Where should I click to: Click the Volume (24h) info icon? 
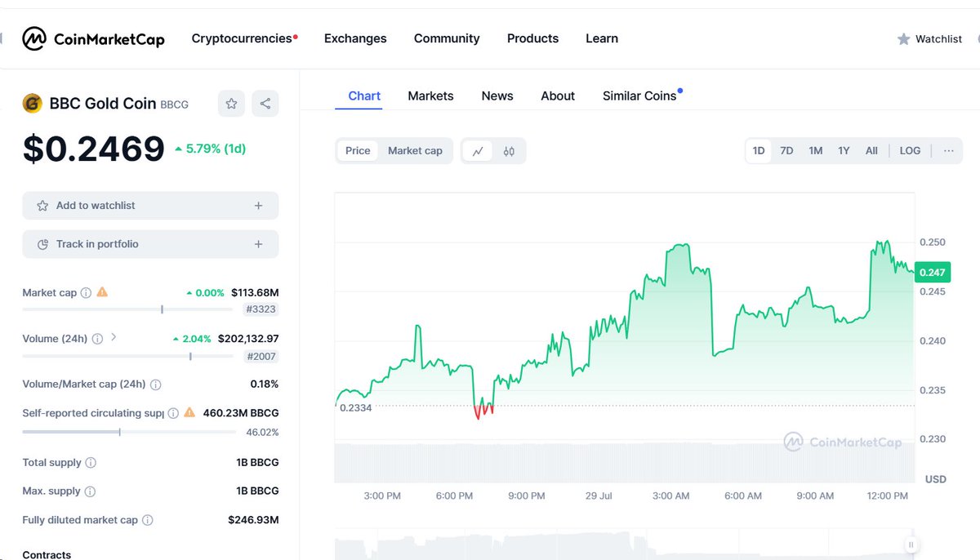[x=97, y=339]
